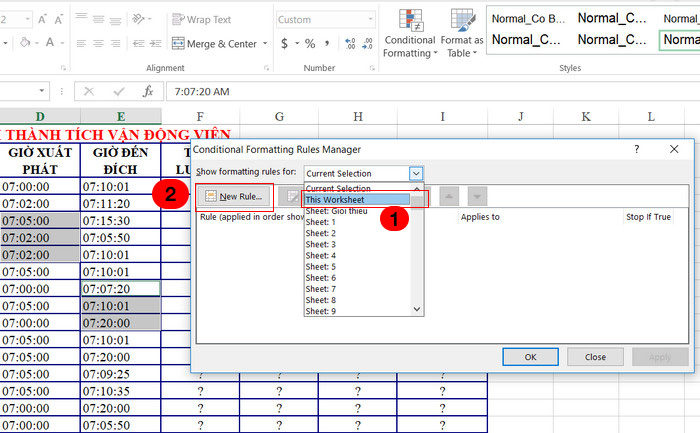Click the Help question mark in dialog
700x433 pixels.
click(636, 149)
